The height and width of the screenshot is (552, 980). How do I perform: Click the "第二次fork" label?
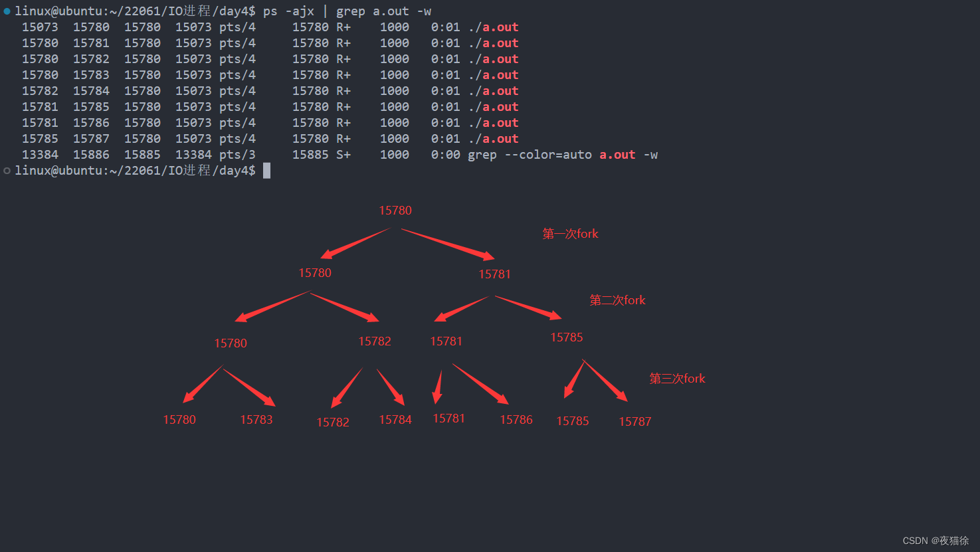tap(617, 300)
